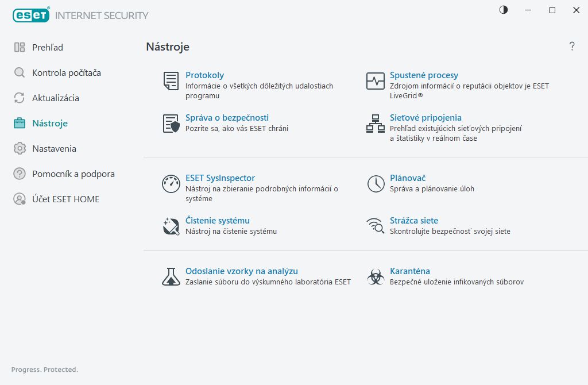Screen dimensions: 588x385
Task: Click the sample submission flask icon
Action: point(171,277)
